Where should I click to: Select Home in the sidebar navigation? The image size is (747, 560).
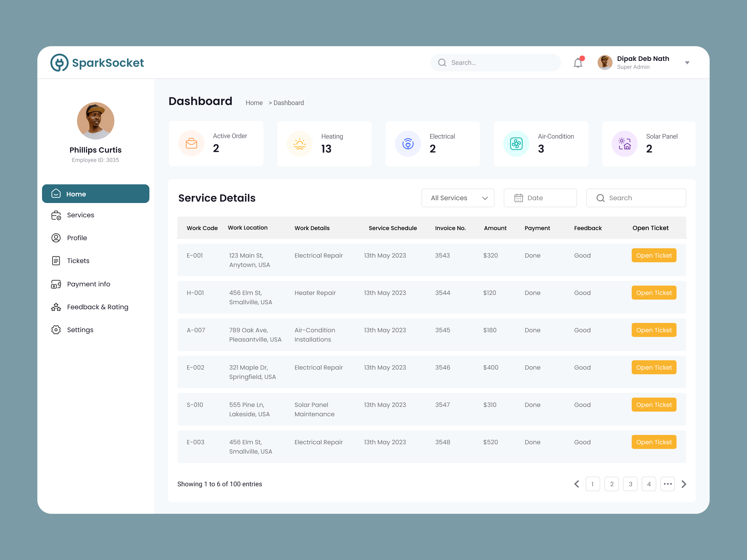[95, 194]
